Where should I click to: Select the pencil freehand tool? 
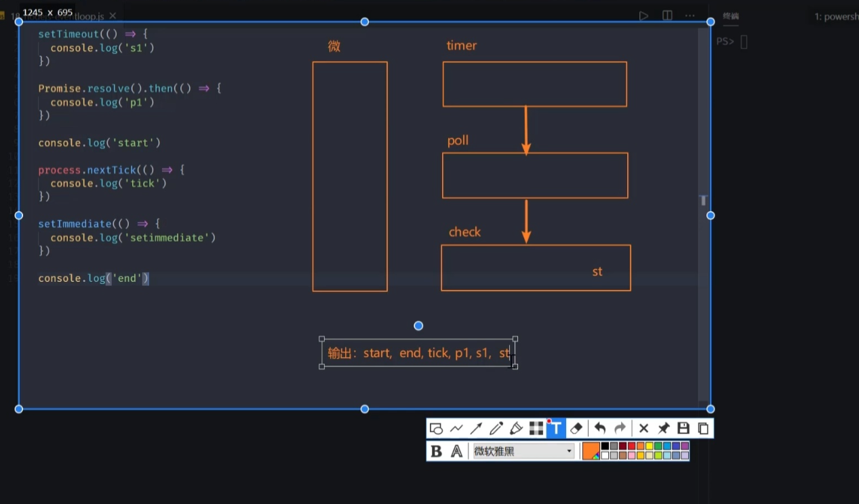coord(496,428)
